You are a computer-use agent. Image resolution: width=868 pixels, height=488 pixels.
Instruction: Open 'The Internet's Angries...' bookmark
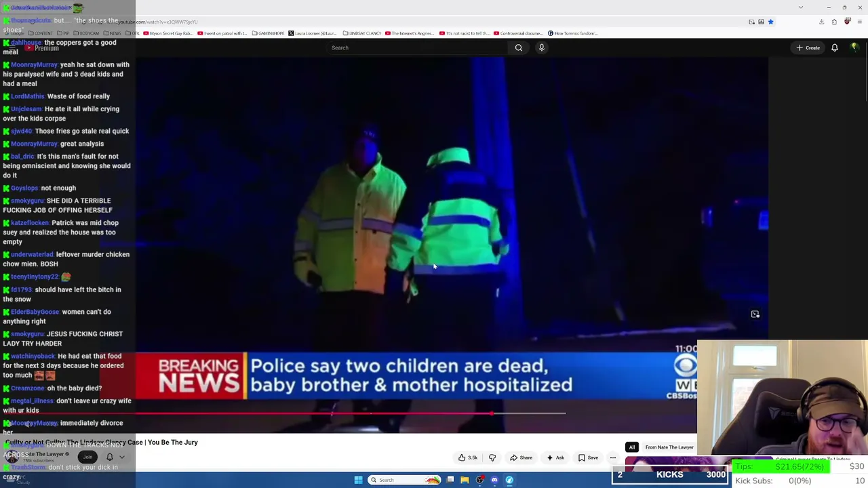(410, 33)
